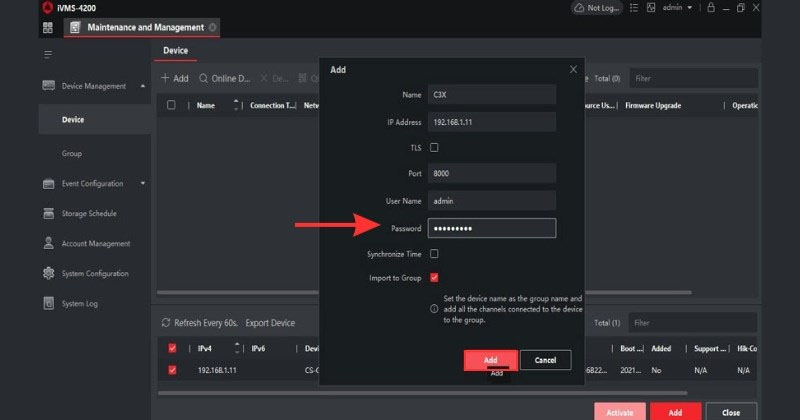
Task: Click the Account Management person icon
Action: 48,243
